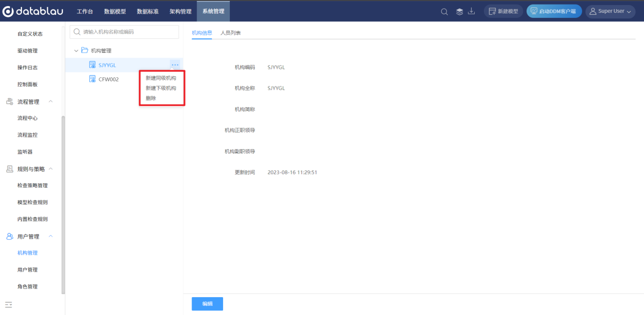Go to 数据标准 in top navigation

click(148, 11)
